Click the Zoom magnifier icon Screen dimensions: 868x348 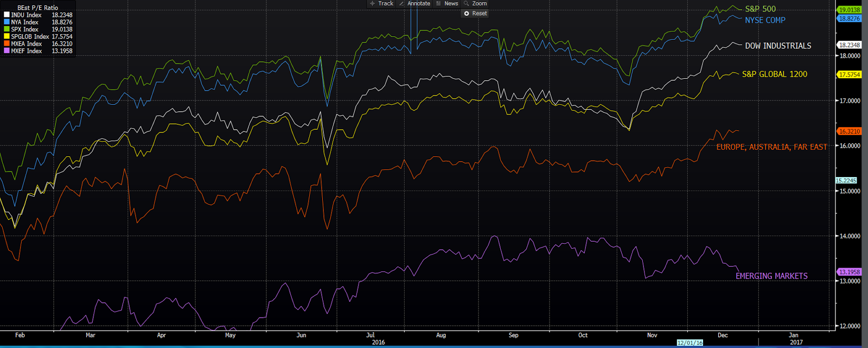point(466,3)
